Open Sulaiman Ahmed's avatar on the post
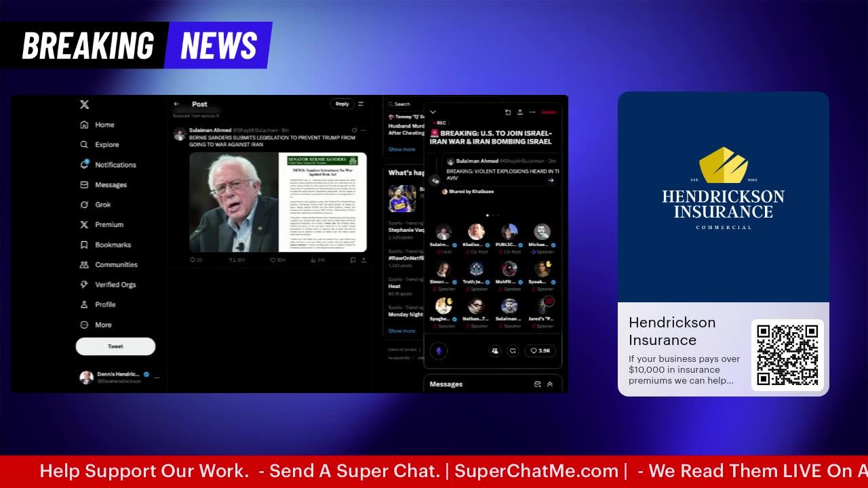 pyautogui.click(x=180, y=134)
